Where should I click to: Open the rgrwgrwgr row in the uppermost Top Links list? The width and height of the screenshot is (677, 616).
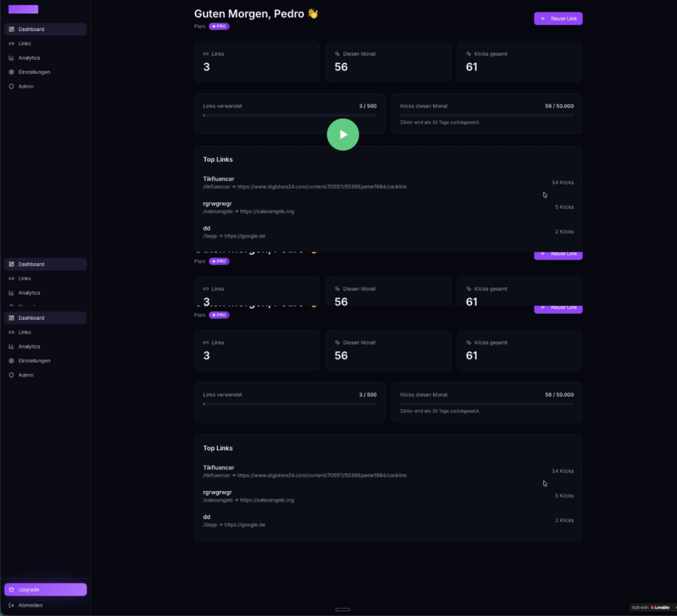pos(388,207)
